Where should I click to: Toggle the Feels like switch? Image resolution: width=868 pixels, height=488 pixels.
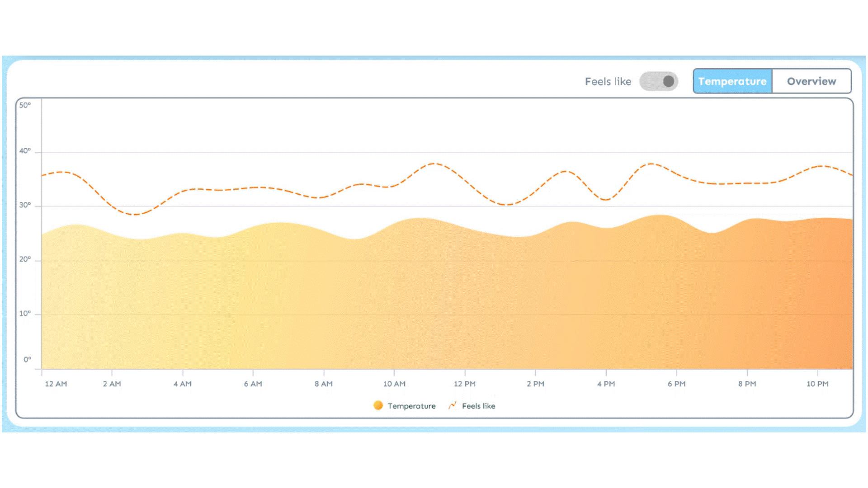tap(659, 81)
